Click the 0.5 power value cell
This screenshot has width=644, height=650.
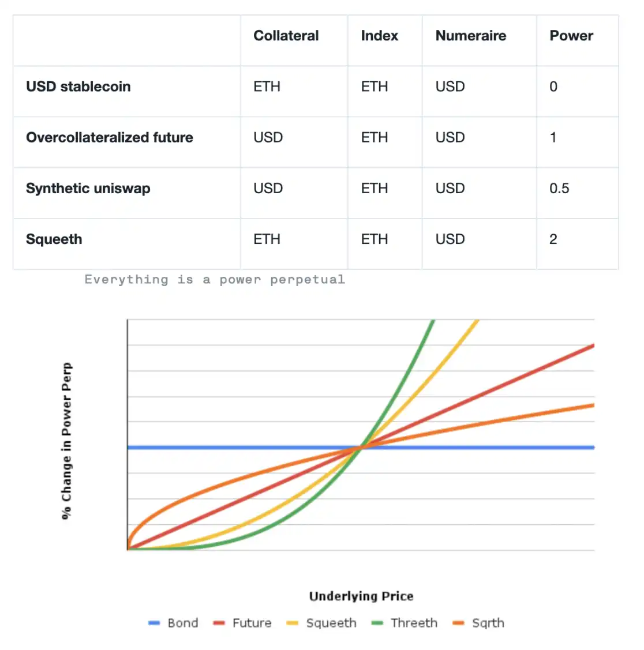tap(559, 189)
